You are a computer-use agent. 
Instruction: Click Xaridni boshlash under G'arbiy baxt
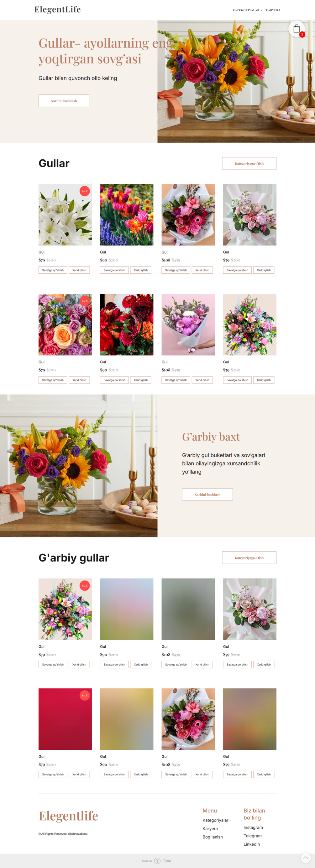207,494
